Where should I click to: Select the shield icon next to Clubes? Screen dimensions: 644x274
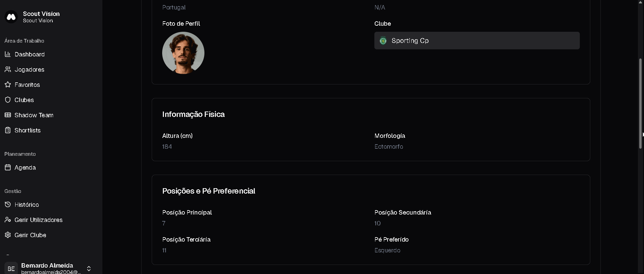click(7, 100)
